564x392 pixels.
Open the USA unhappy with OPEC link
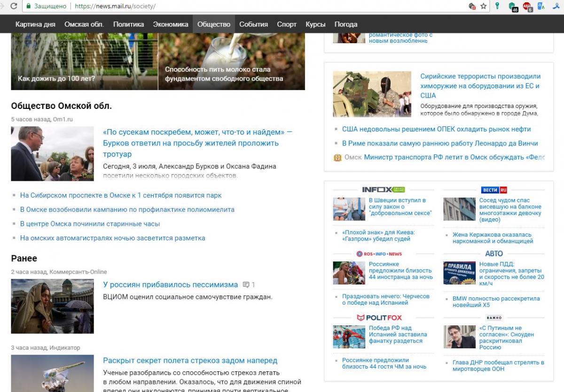click(437, 129)
